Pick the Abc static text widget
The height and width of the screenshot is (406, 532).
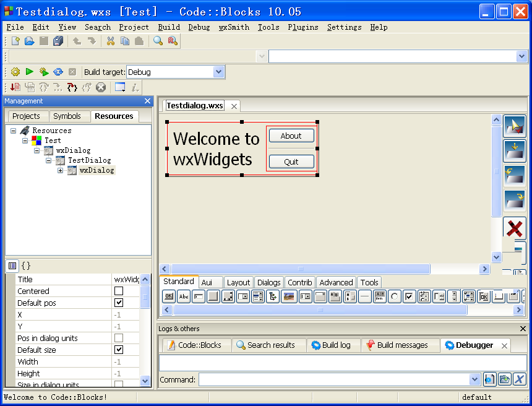(x=184, y=296)
